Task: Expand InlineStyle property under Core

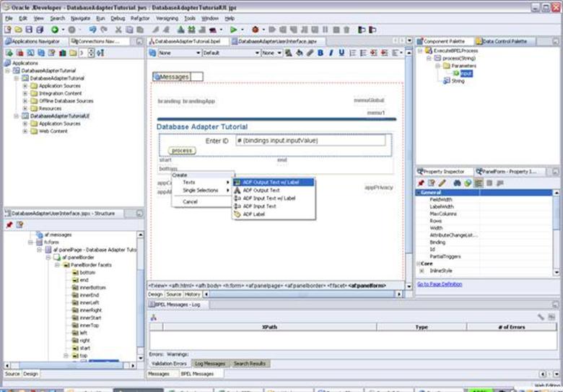Action: (x=422, y=271)
